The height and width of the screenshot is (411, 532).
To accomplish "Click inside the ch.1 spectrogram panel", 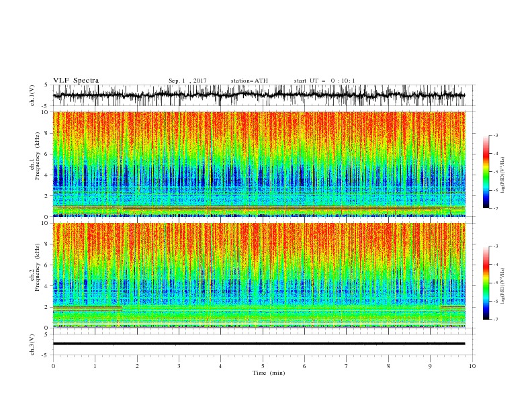I will (x=259, y=164).
